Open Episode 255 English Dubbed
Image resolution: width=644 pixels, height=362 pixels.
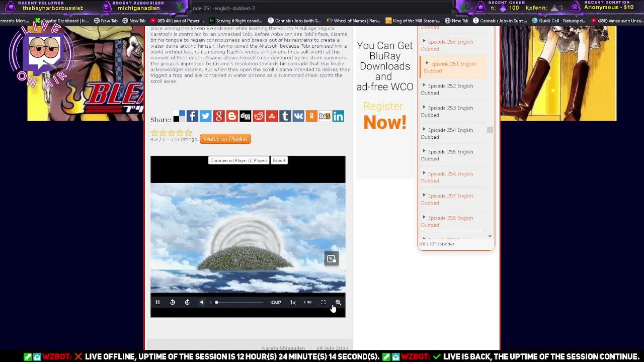click(x=447, y=155)
